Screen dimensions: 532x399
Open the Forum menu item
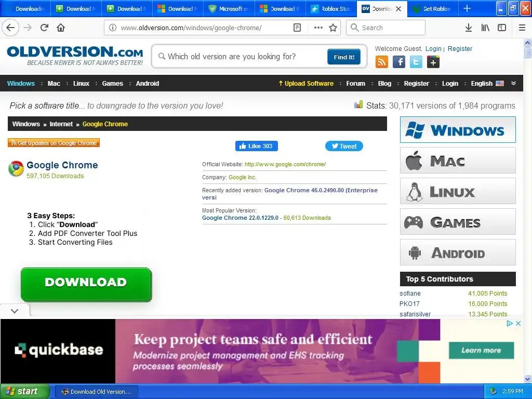[355, 84]
